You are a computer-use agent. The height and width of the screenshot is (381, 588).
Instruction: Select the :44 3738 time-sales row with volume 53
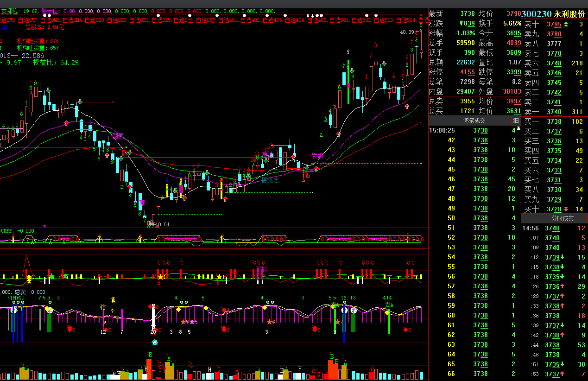tap(555, 345)
